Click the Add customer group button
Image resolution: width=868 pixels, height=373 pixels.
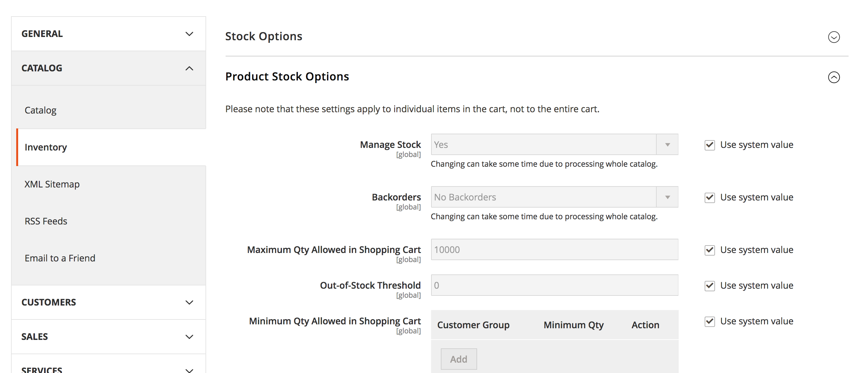[459, 359]
